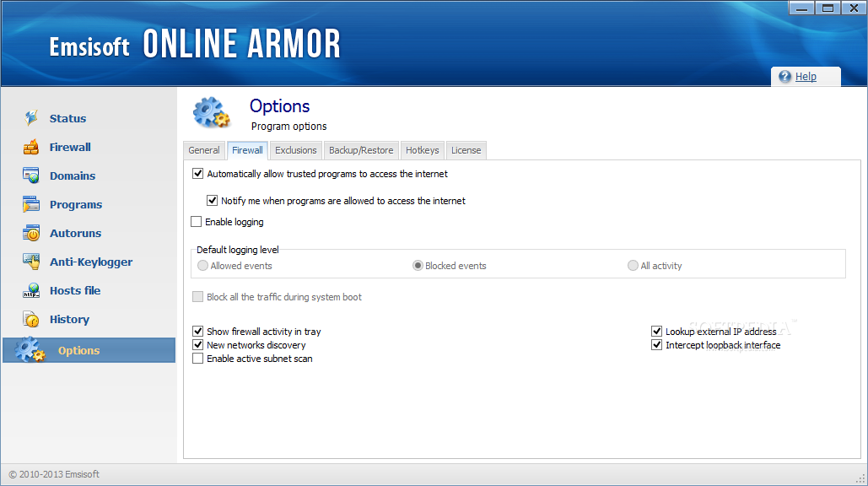
Task: Open the Backup/Restore tab
Action: tap(361, 150)
